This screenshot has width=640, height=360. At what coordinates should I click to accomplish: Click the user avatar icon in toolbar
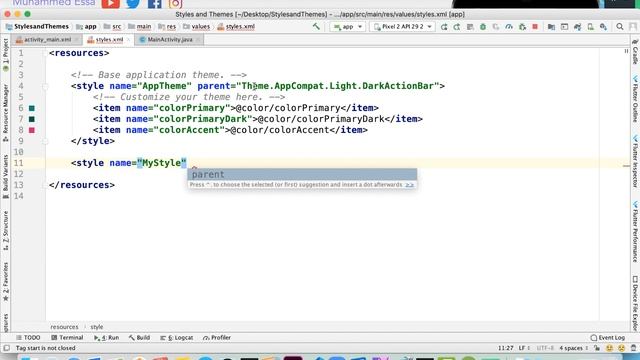tap(633, 27)
